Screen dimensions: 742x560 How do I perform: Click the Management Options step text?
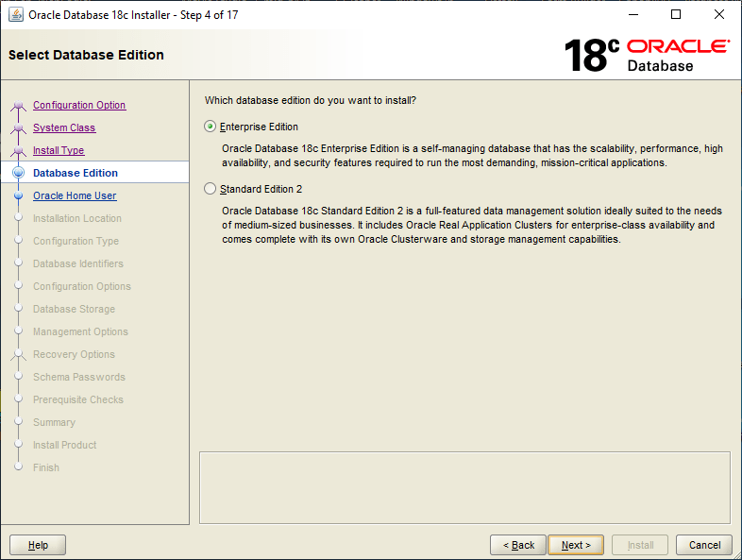(80, 331)
